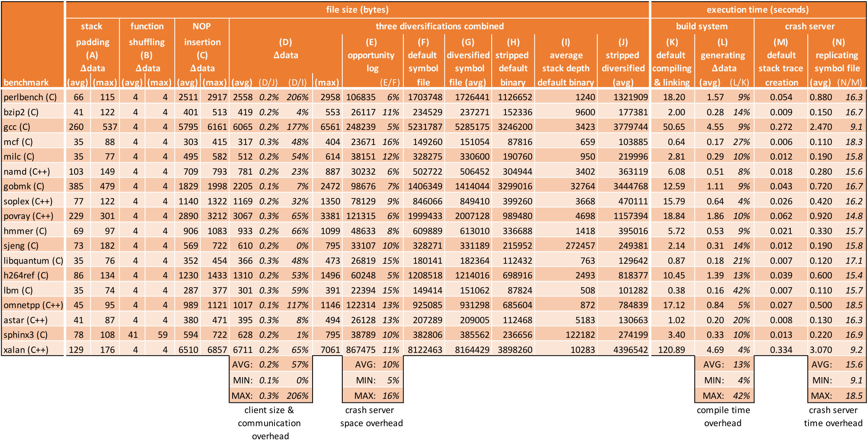Click the 'AVG: 15.6' summary cell
Screen dimensions: 868x442
(x=837, y=364)
